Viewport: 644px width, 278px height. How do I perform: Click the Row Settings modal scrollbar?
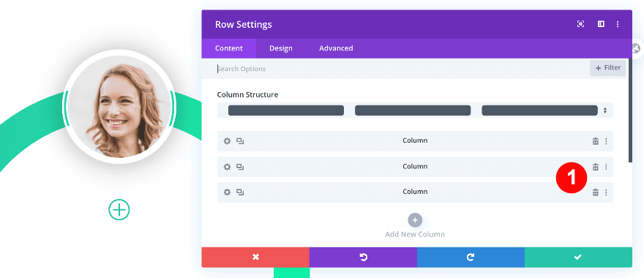pos(630,110)
